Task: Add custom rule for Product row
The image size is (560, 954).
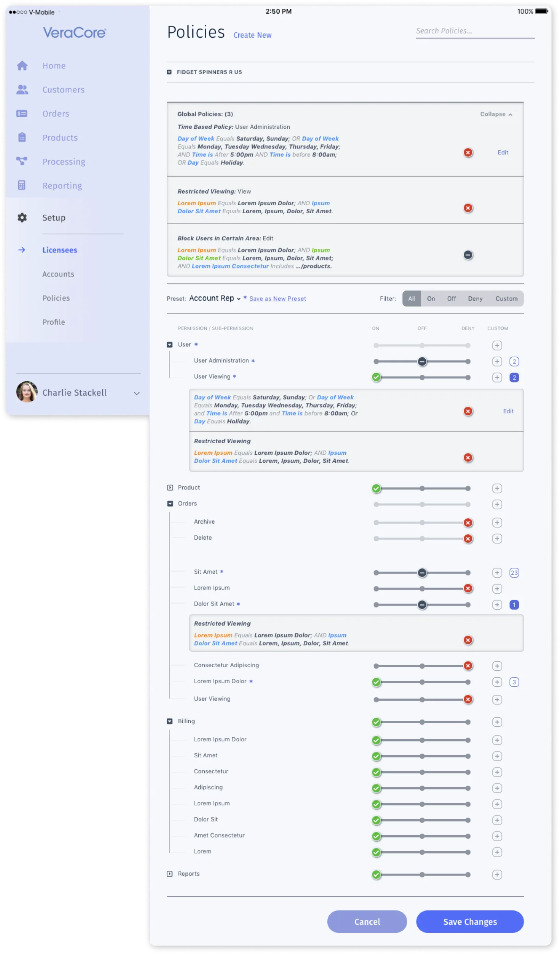Action: click(x=497, y=488)
